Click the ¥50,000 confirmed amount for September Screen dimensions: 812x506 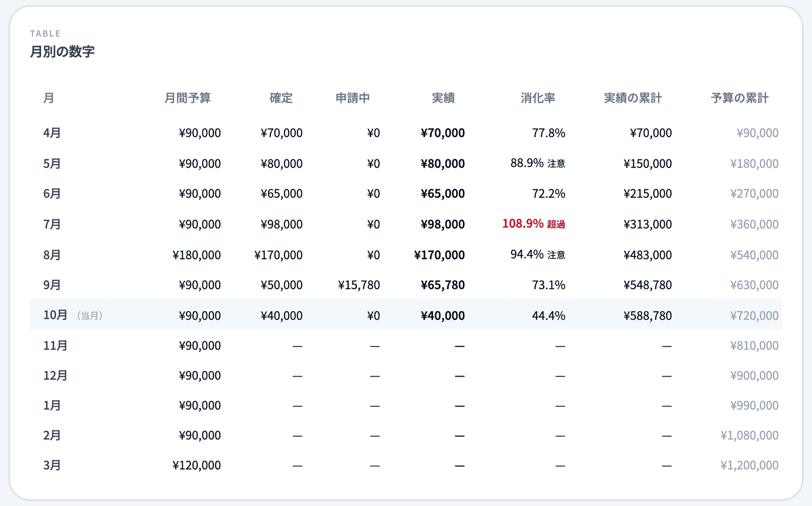[x=281, y=285]
